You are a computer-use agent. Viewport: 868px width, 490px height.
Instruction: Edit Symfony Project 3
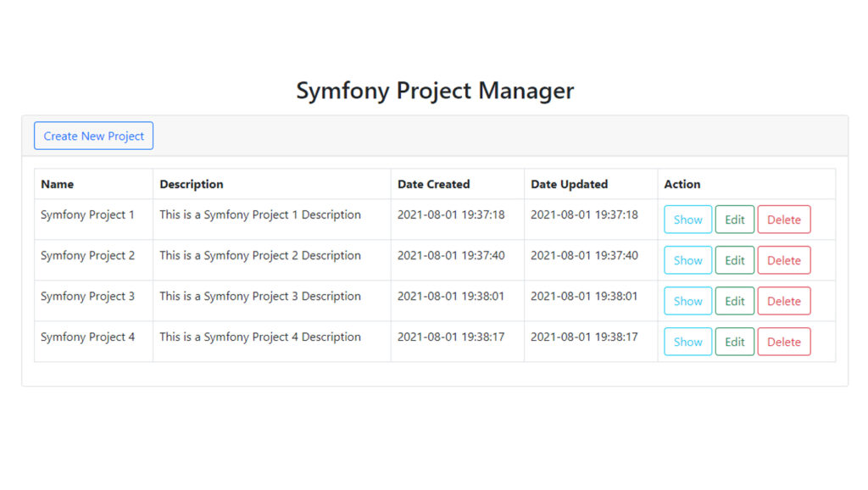tap(735, 301)
